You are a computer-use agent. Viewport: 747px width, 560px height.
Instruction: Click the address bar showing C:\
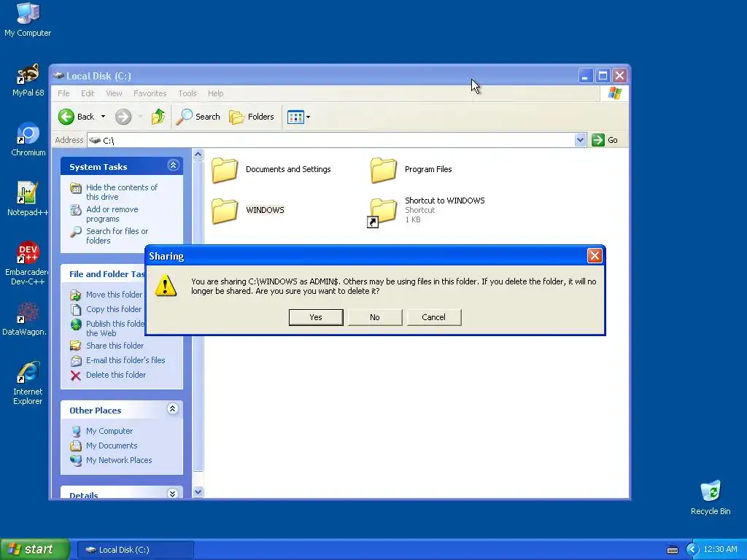click(x=331, y=140)
